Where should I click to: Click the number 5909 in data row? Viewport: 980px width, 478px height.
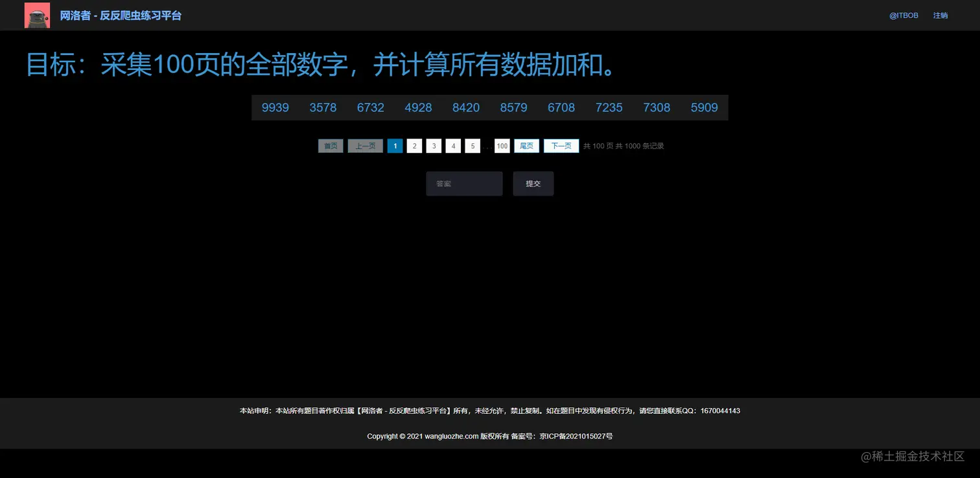pos(705,108)
